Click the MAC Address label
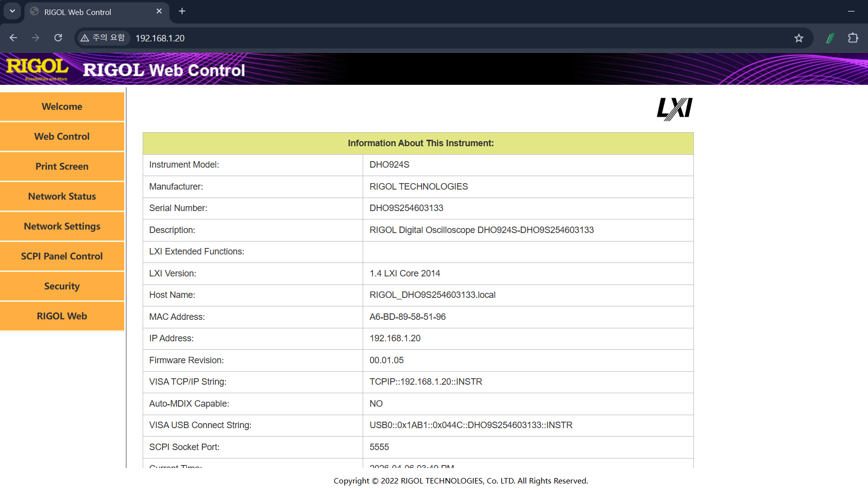The width and height of the screenshot is (868, 490). point(177,317)
